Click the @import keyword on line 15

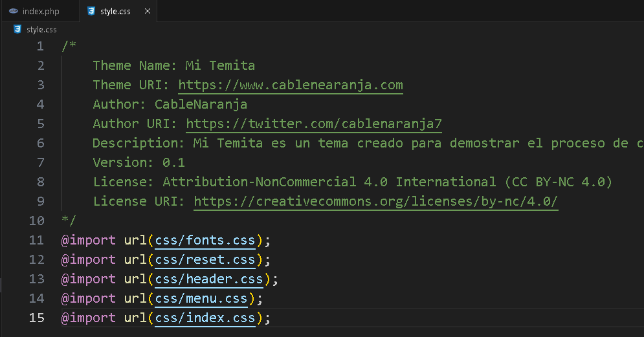[88, 318]
